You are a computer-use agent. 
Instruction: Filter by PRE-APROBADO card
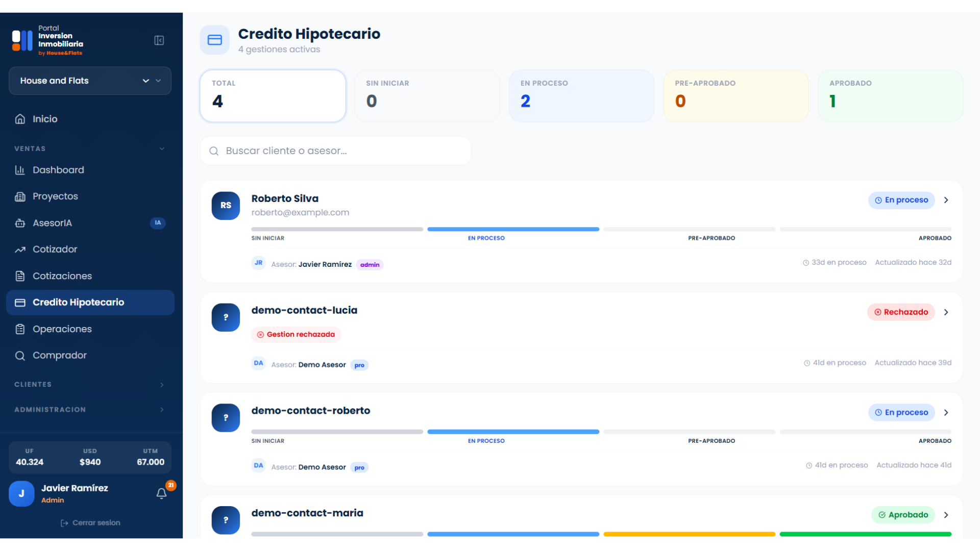(736, 96)
